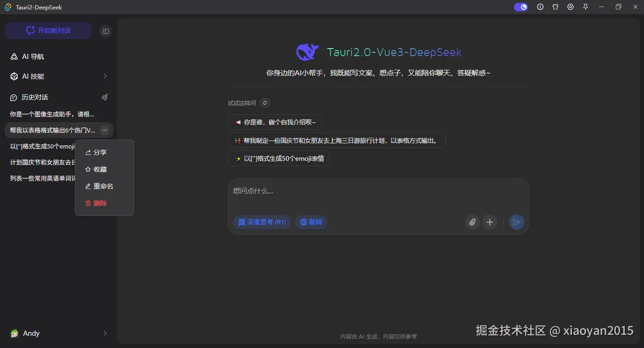Enable 联网 web search mode

311,222
